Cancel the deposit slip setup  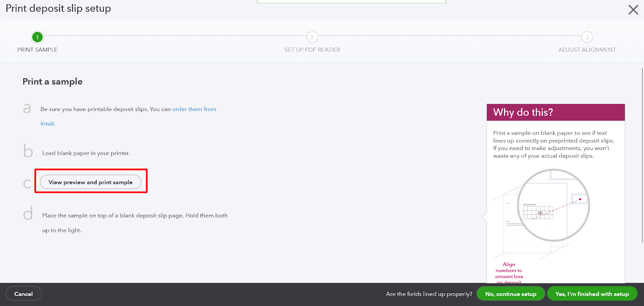(x=24, y=294)
